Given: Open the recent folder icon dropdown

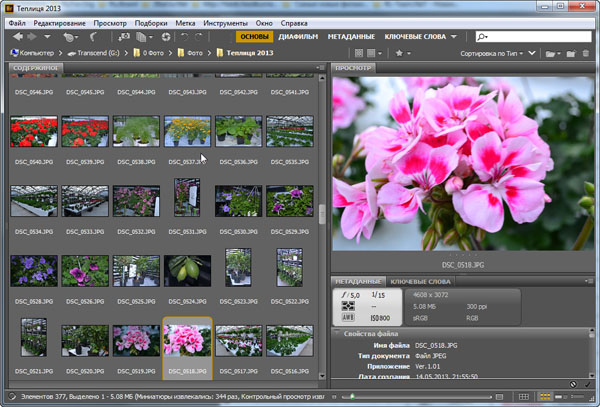Looking at the screenshot, I should [553, 54].
